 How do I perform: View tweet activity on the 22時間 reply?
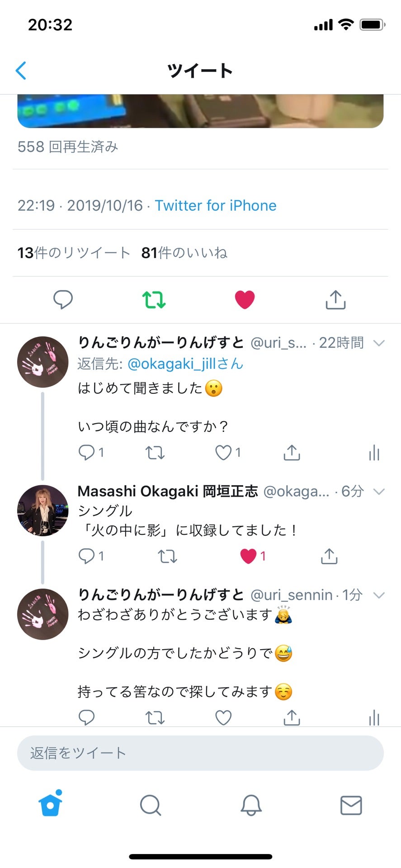coord(374,453)
